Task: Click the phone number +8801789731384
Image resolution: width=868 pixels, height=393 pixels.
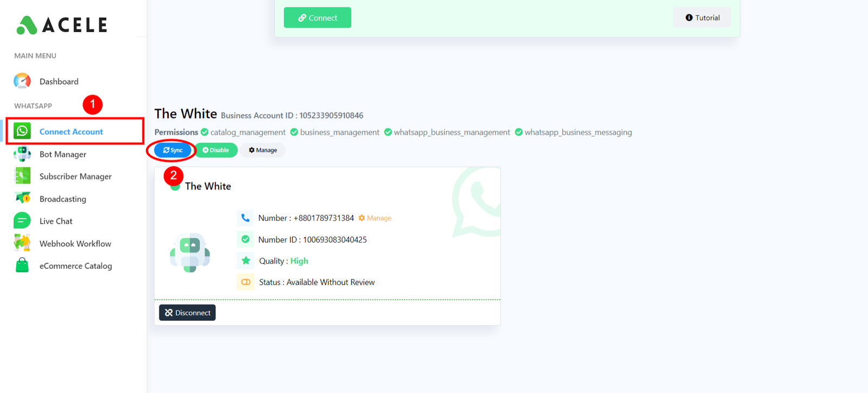Action: click(x=323, y=218)
